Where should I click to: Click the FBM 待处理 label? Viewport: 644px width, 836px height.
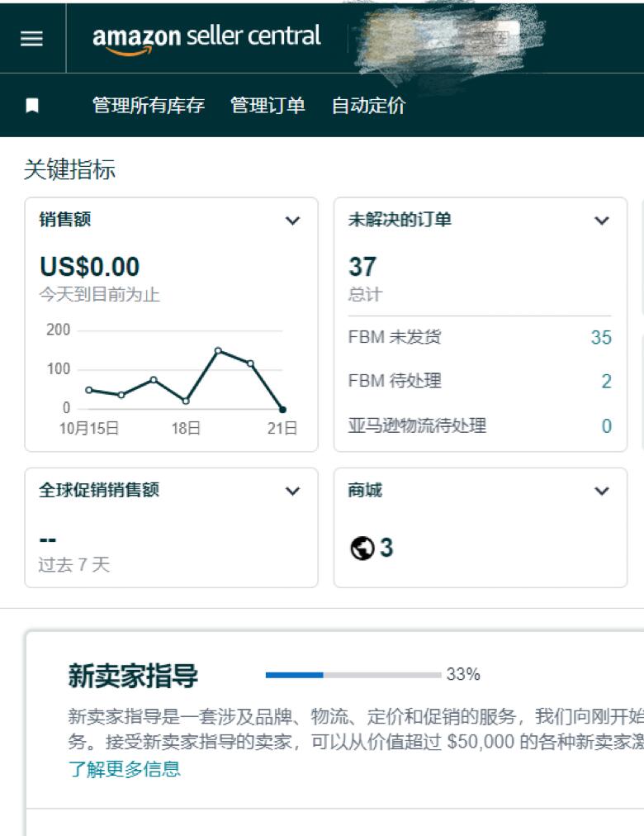[x=395, y=381]
